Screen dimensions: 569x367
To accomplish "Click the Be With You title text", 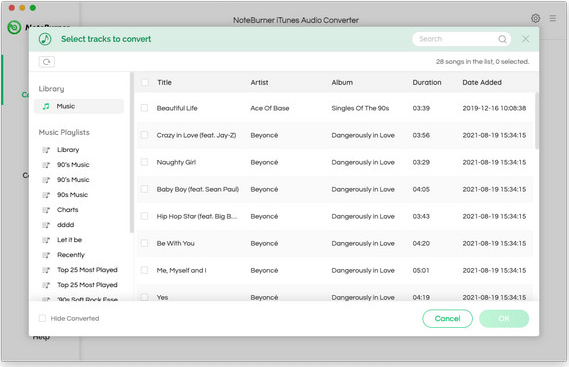I will tap(175, 243).
